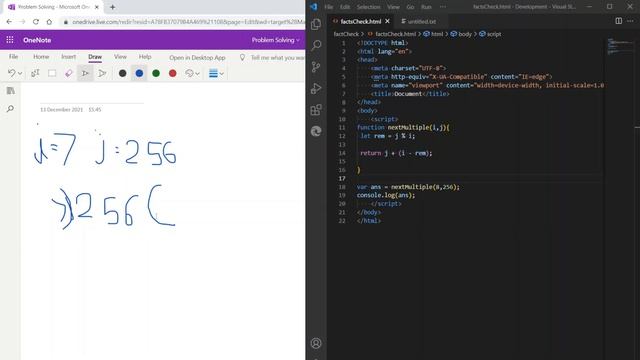640x360 pixels.
Task: Pick the green ink color
Action: pos(156,73)
